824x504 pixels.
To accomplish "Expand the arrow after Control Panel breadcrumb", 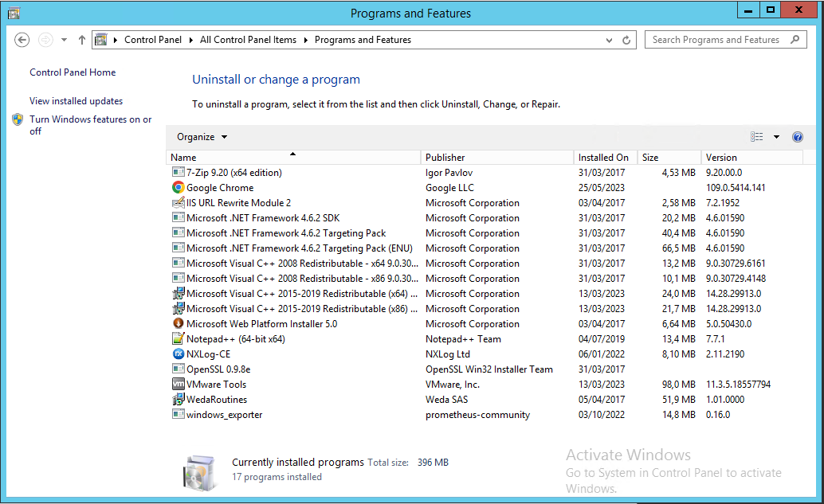I will (x=190, y=40).
